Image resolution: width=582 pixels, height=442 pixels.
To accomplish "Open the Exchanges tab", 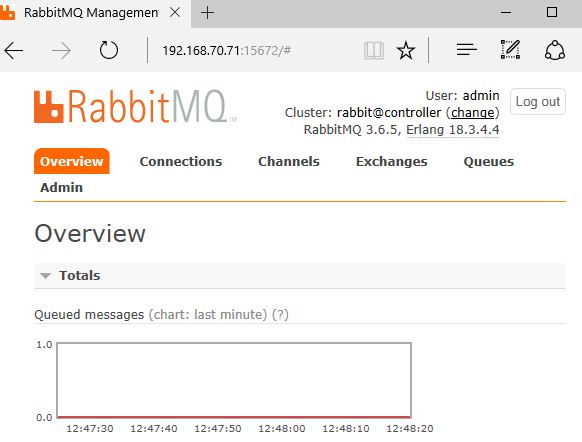I will (392, 162).
